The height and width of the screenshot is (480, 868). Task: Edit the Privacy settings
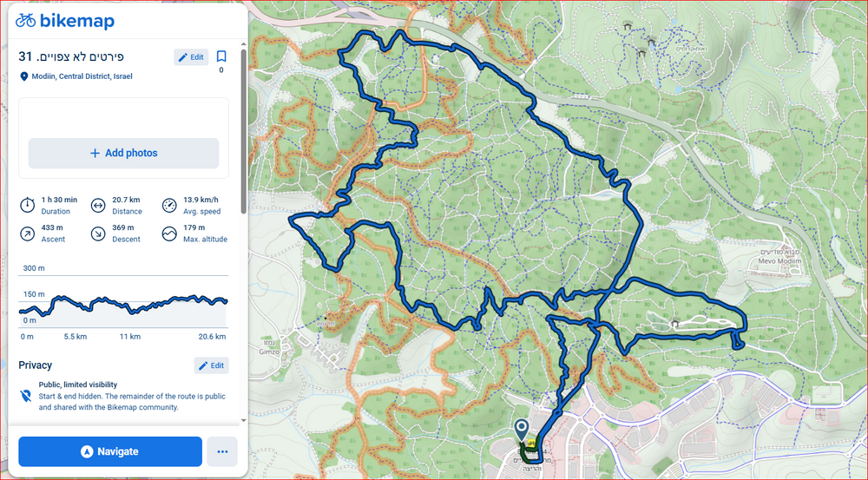tap(211, 365)
